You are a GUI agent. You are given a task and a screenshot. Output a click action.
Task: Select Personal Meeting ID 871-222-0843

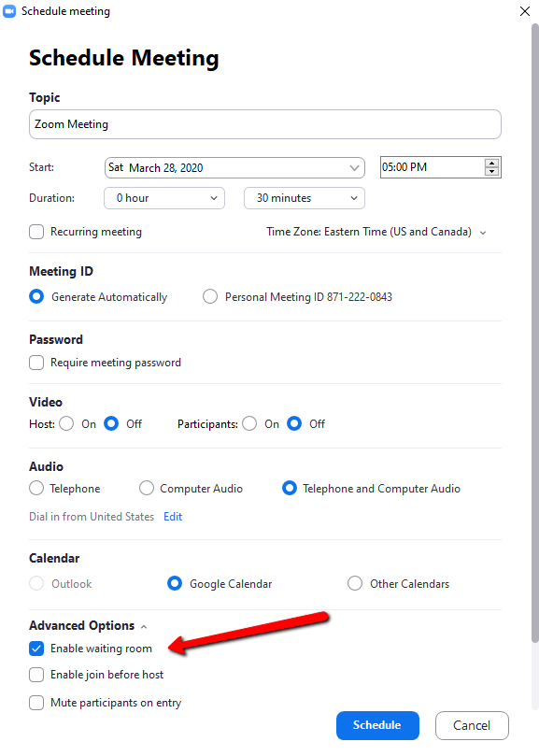click(x=210, y=296)
